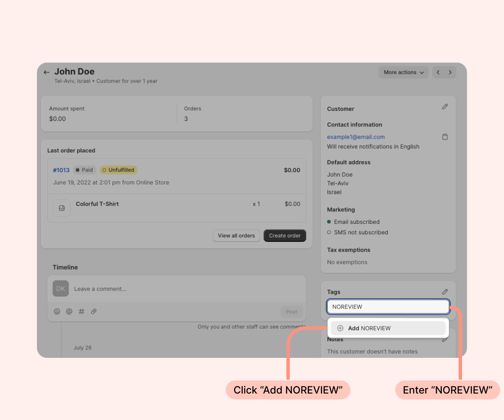Go to next customer with right chevron

click(x=450, y=72)
